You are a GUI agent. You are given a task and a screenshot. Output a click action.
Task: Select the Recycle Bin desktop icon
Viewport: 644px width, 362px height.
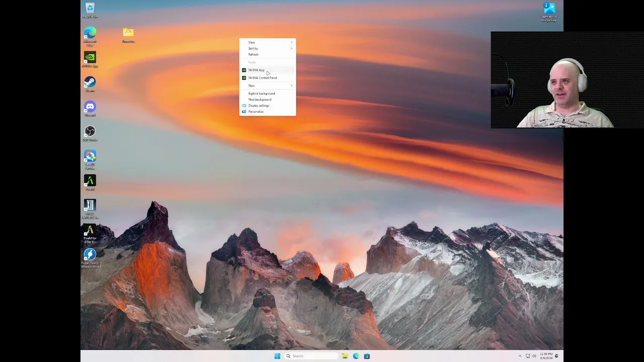tap(90, 11)
